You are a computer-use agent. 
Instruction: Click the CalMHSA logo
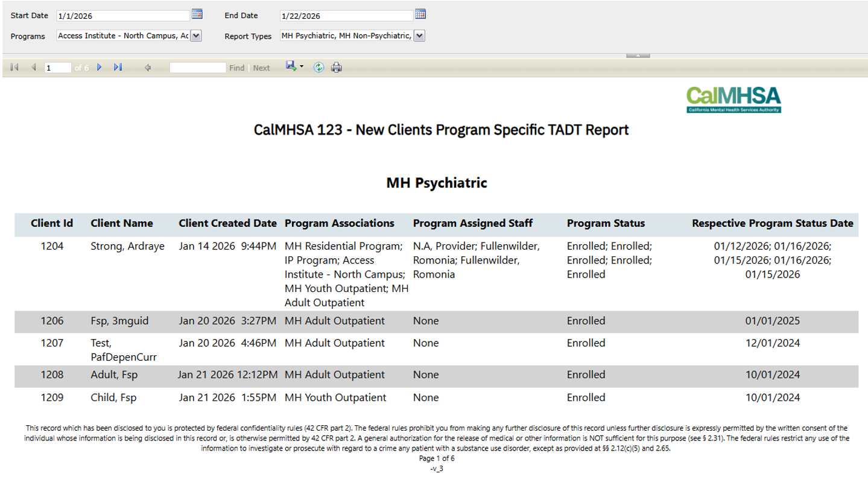[x=733, y=100]
